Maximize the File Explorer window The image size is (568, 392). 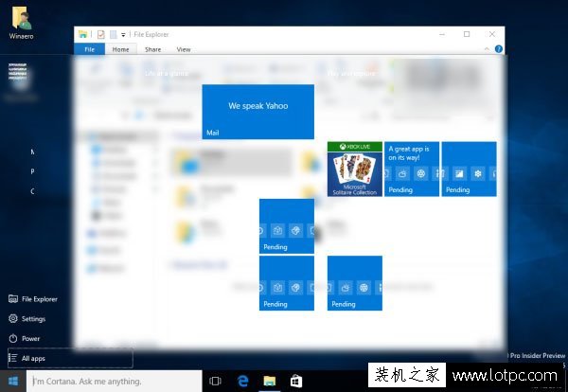click(467, 34)
